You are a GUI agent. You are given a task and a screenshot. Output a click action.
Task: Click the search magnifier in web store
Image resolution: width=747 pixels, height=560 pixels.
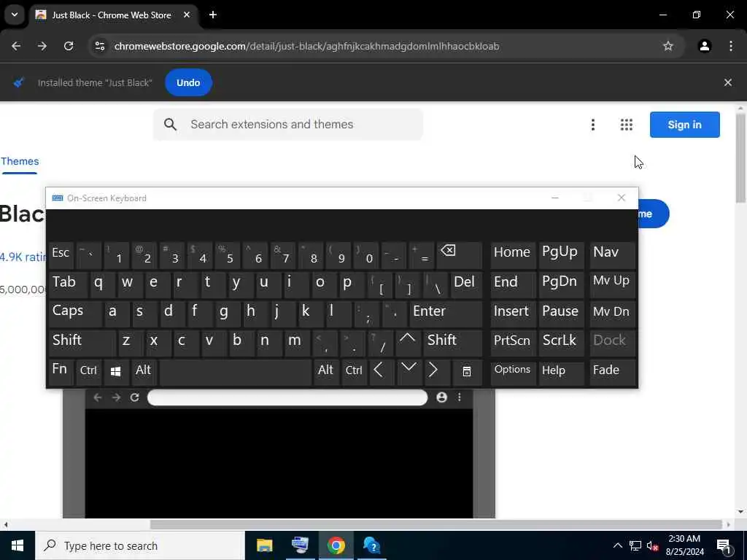[170, 125]
